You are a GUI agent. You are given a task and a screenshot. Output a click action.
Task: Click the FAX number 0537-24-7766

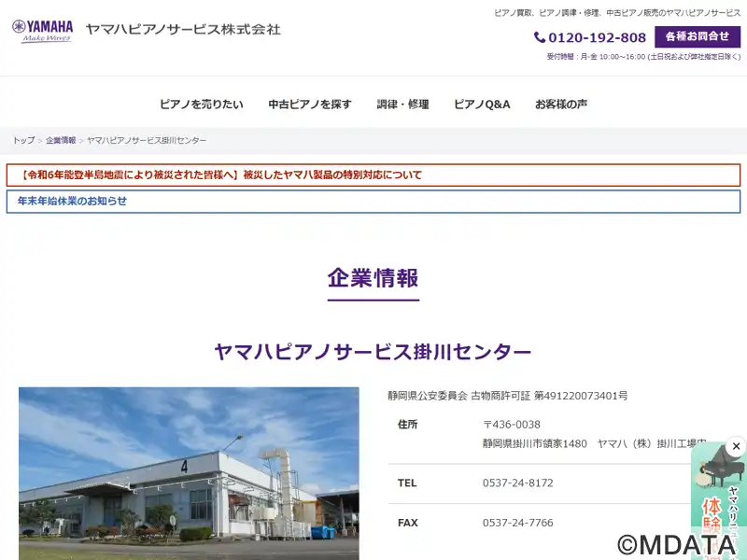click(x=518, y=523)
